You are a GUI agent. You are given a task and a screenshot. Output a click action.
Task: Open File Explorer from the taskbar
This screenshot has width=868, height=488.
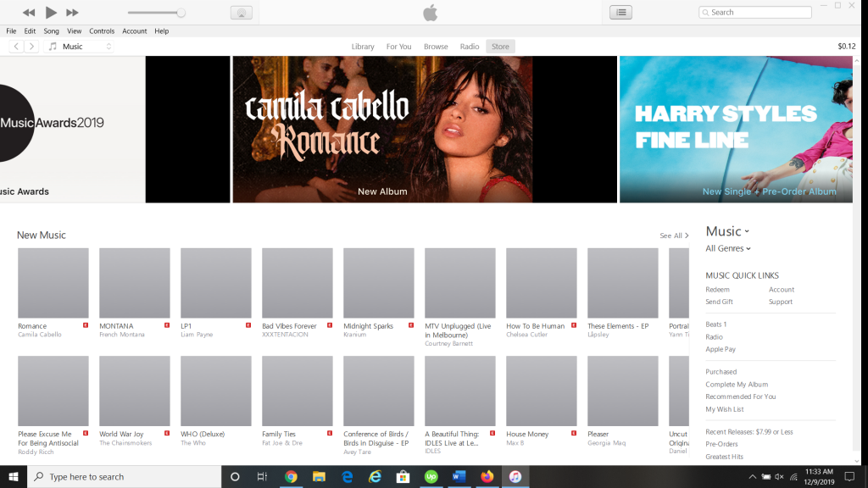(x=319, y=476)
